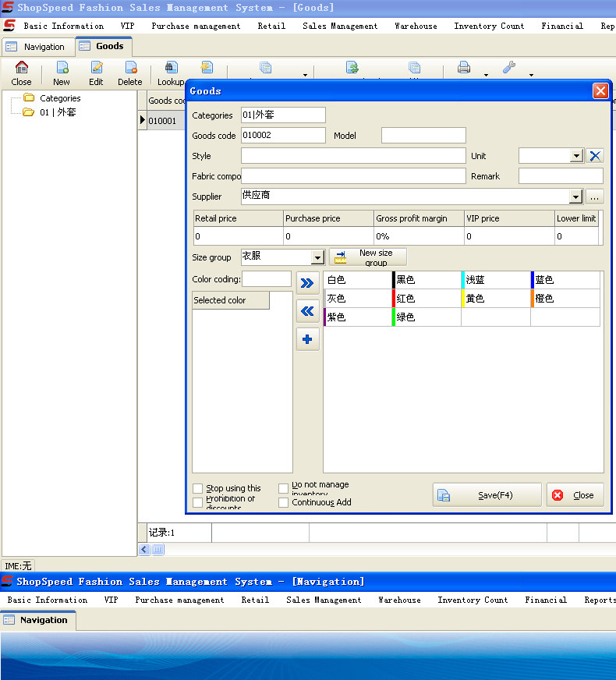
Task: Check the Do not manage inventory checkbox
Action: tap(283, 489)
